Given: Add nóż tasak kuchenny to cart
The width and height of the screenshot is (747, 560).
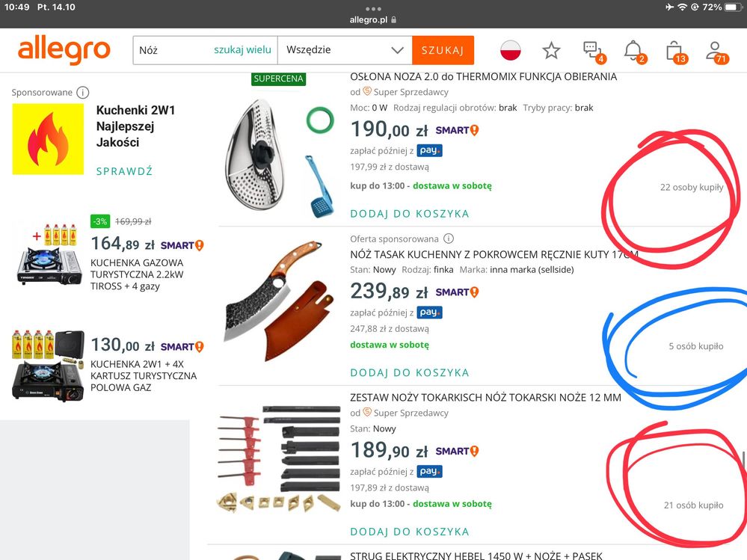Looking at the screenshot, I should [x=410, y=373].
